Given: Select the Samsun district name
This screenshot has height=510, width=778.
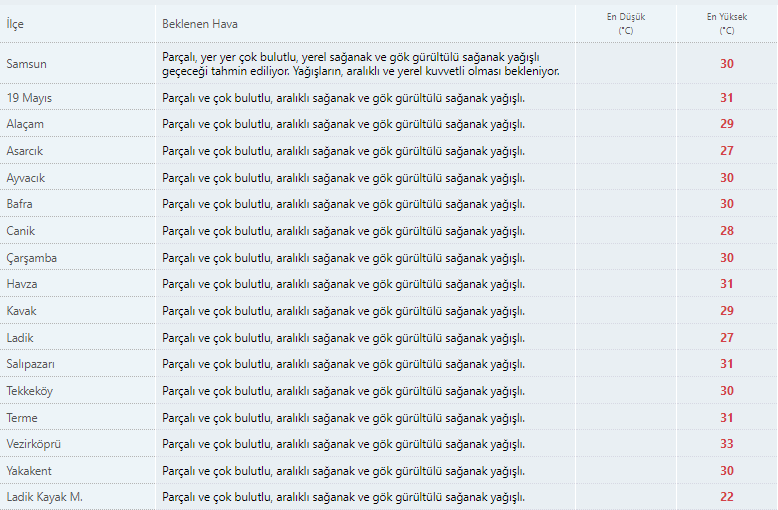Looking at the screenshot, I should pos(26,64).
